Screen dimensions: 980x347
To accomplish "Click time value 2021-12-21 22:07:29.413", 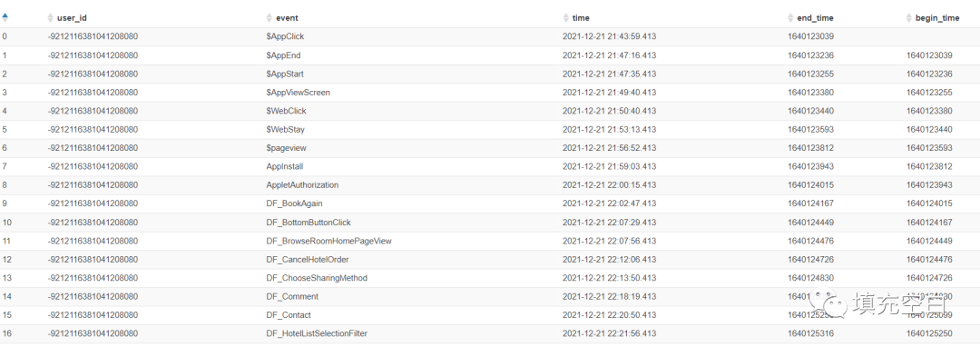I will tap(610, 222).
